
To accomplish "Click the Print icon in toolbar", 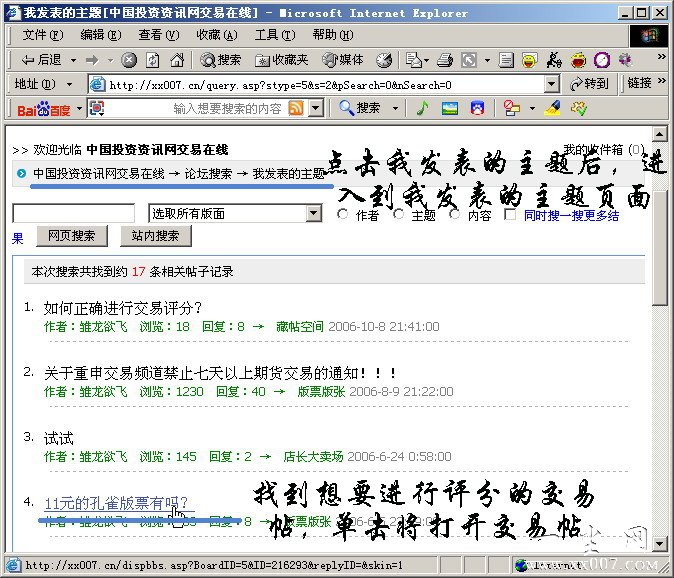I will click(x=445, y=60).
